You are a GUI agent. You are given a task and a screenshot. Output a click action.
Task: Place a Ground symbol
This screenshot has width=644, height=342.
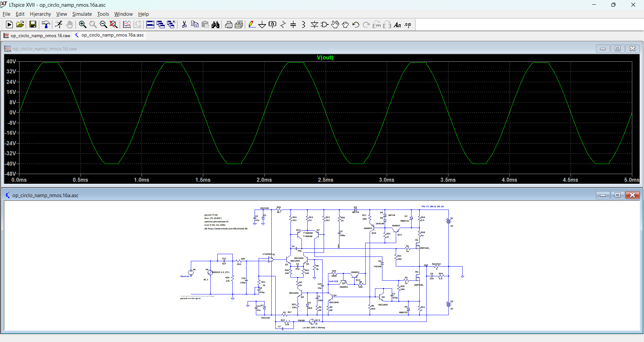(x=262, y=24)
